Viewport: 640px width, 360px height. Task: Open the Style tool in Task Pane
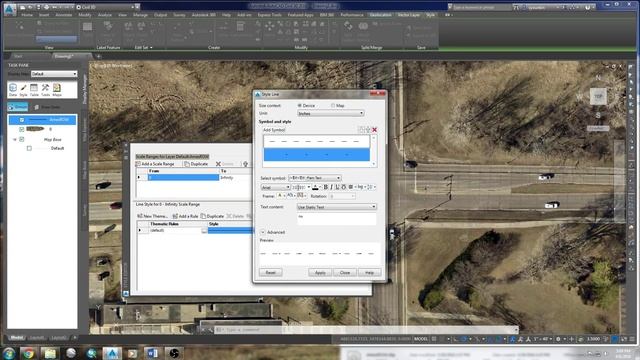[x=24, y=90]
